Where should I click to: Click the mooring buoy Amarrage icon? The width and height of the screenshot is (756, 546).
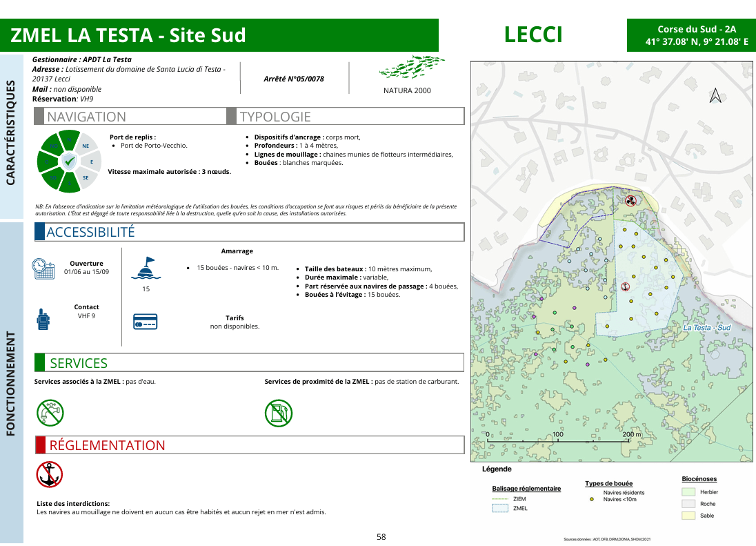coord(146,269)
